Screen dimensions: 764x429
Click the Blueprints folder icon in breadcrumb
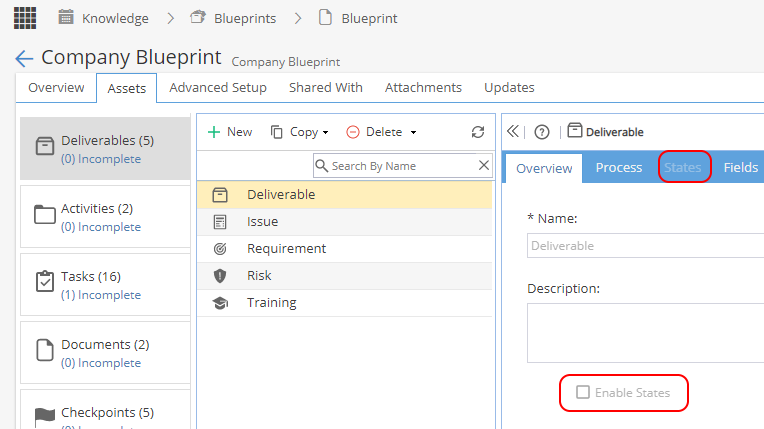tap(198, 18)
